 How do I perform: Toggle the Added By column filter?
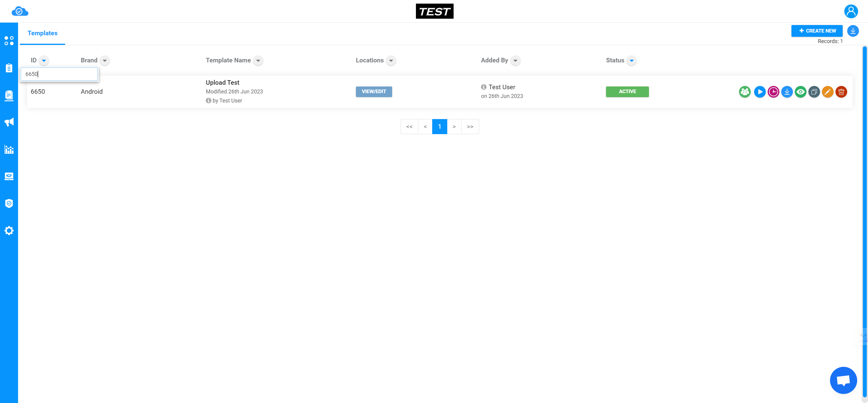tap(515, 60)
